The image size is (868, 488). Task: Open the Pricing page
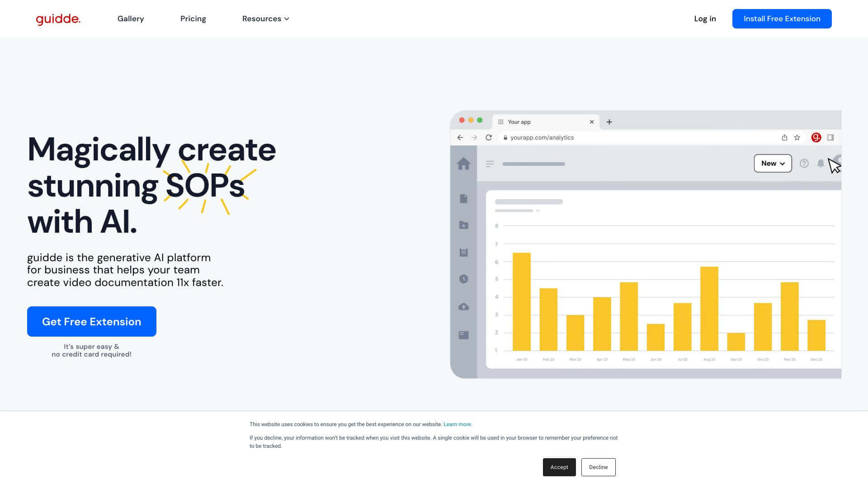pyautogui.click(x=193, y=19)
